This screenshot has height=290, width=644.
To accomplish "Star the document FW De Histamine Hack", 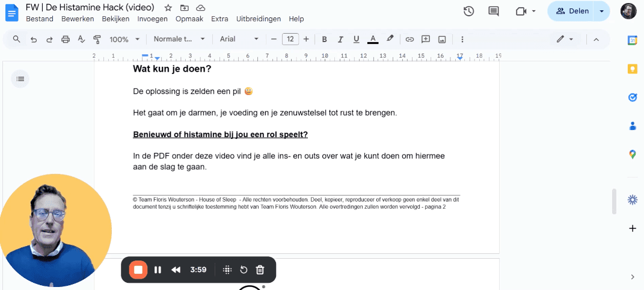I will (168, 8).
